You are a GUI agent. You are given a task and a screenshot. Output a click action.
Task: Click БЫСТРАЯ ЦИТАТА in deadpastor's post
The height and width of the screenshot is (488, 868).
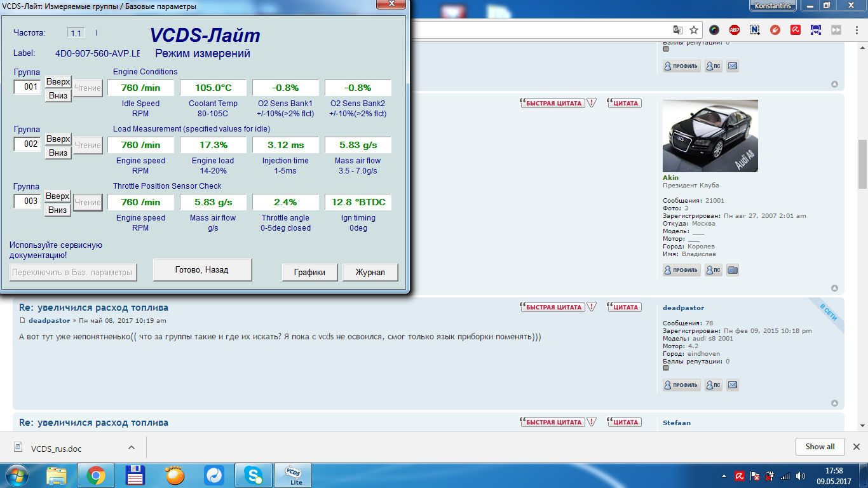[x=552, y=307]
